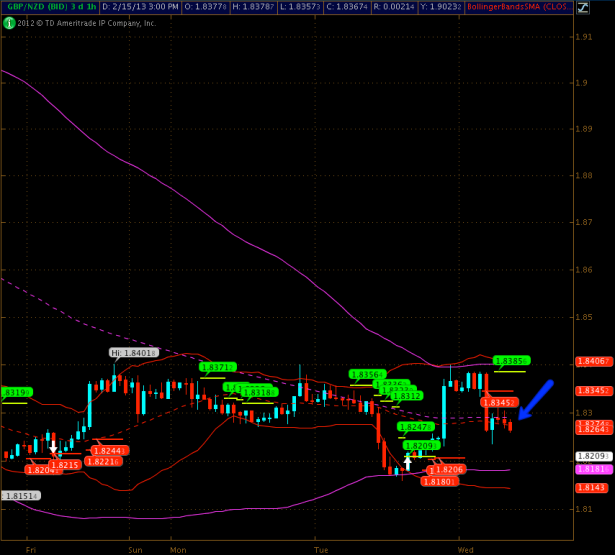Click the red 1.8406 axis price tag
This screenshot has height=555, width=615.
pos(593,361)
